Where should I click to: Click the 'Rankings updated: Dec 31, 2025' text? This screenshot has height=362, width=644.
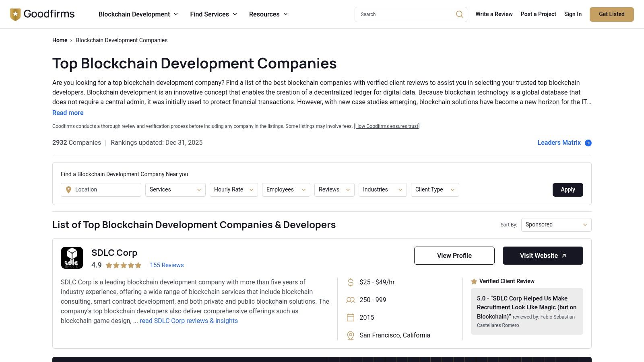click(157, 143)
